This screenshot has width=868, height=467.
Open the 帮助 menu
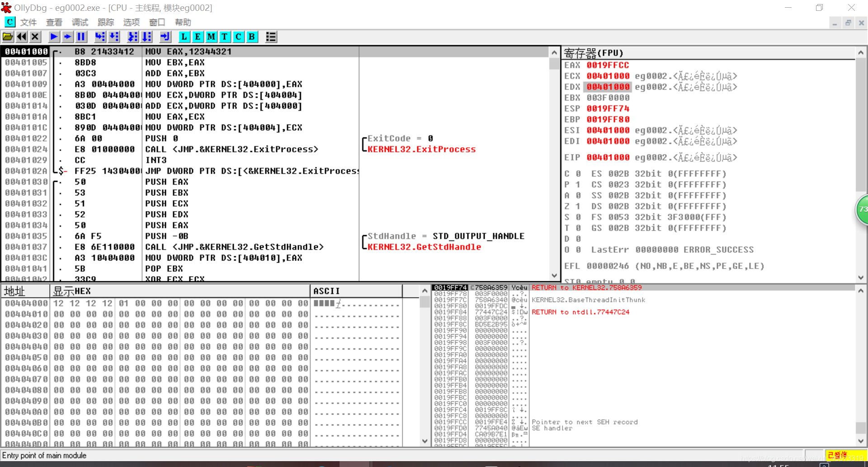(x=183, y=22)
